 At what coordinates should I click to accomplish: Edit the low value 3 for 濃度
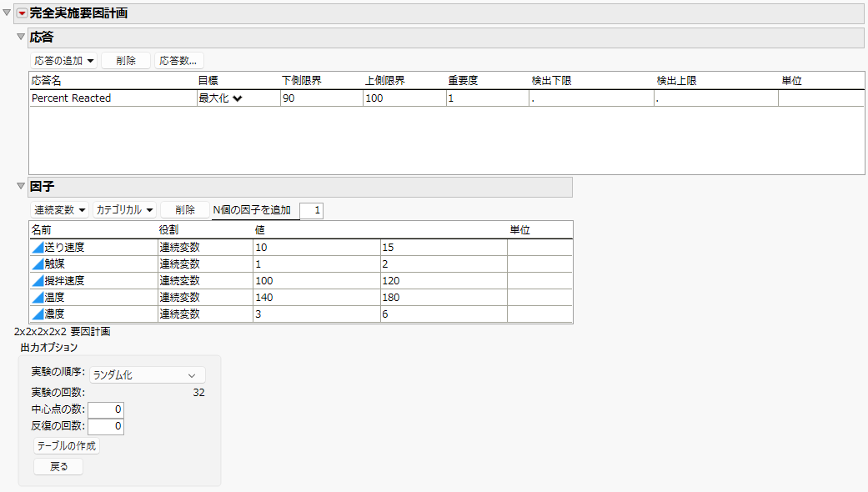point(317,314)
